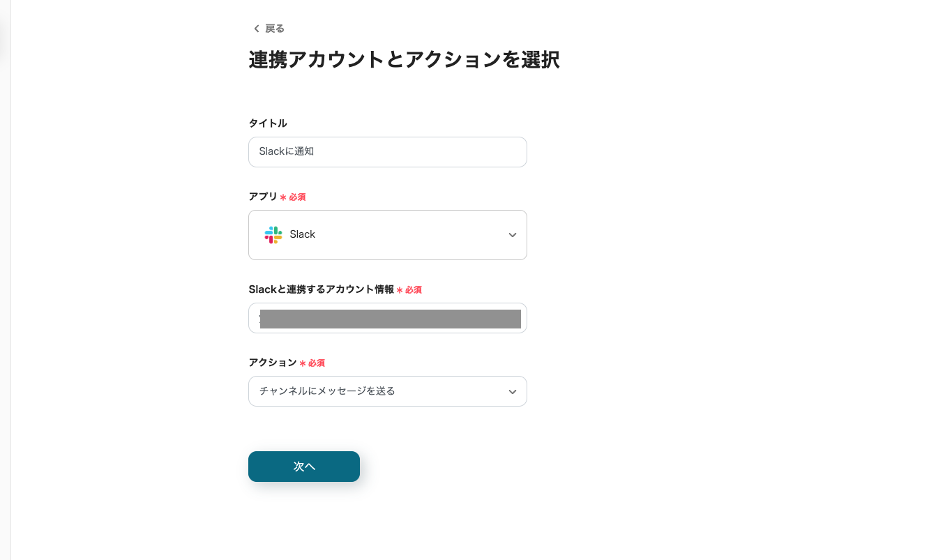Click the back chevron arrow icon

point(256,29)
